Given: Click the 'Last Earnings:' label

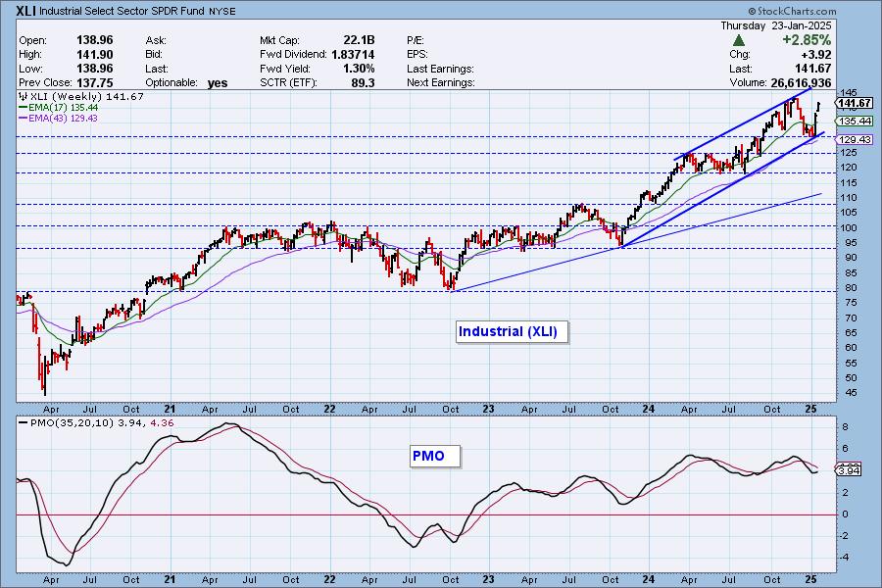Looking at the screenshot, I should (440, 69).
